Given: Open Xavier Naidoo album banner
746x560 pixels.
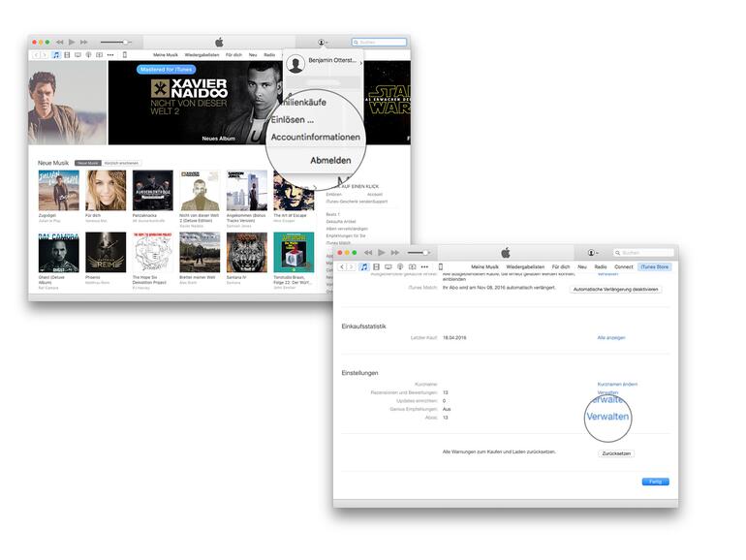Looking at the screenshot, I should tap(197, 103).
